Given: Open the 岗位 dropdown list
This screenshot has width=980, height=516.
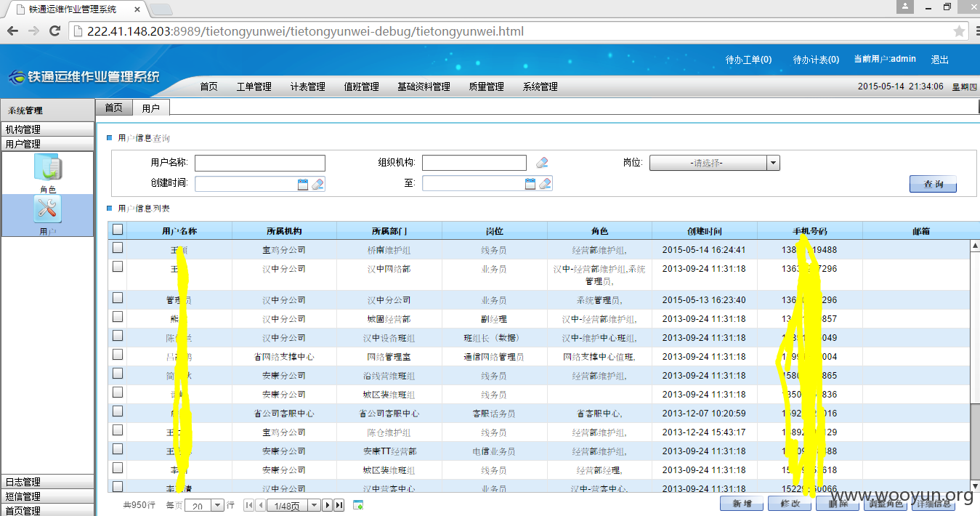Looking at the screenshot, I should click(774, 164).
